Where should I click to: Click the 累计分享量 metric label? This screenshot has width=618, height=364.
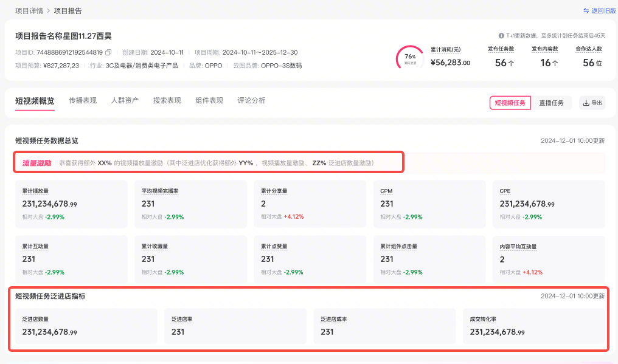pos(274,191)
